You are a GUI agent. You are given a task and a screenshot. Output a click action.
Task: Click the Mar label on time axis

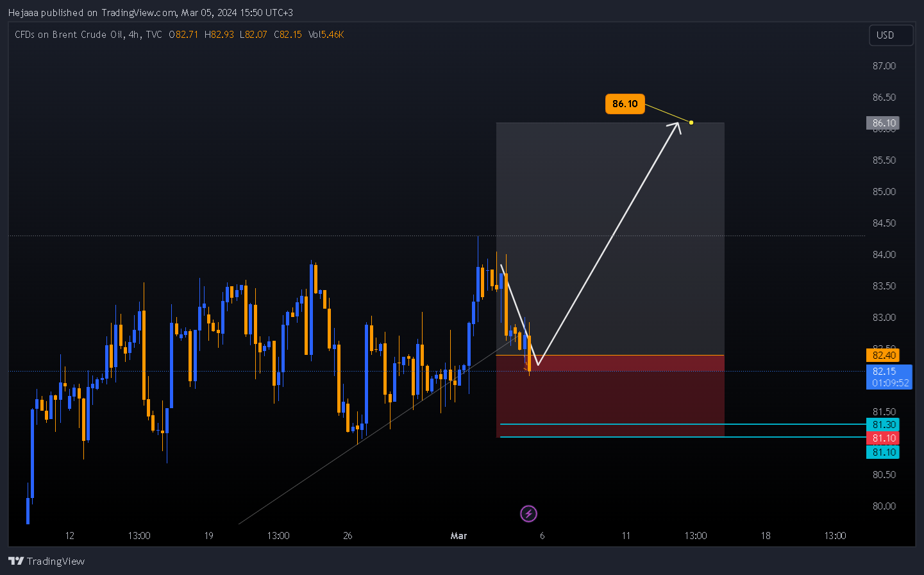(459, 535)
